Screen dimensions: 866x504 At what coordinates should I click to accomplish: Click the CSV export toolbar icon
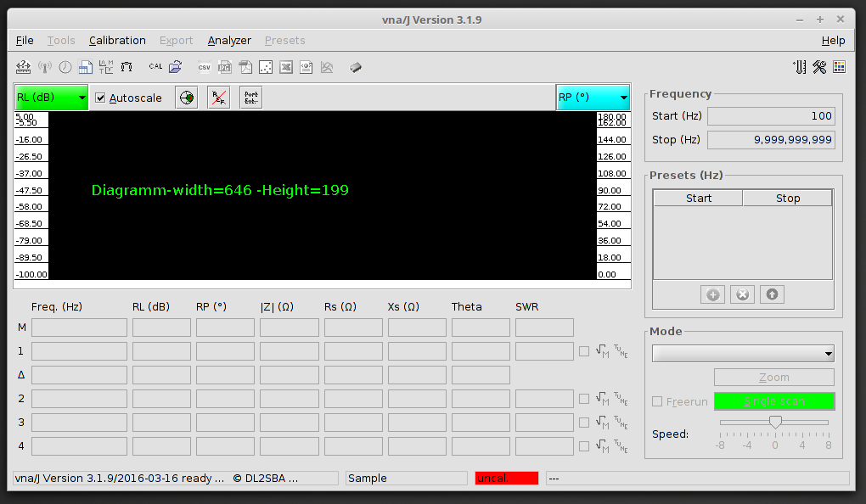(205, 67)
